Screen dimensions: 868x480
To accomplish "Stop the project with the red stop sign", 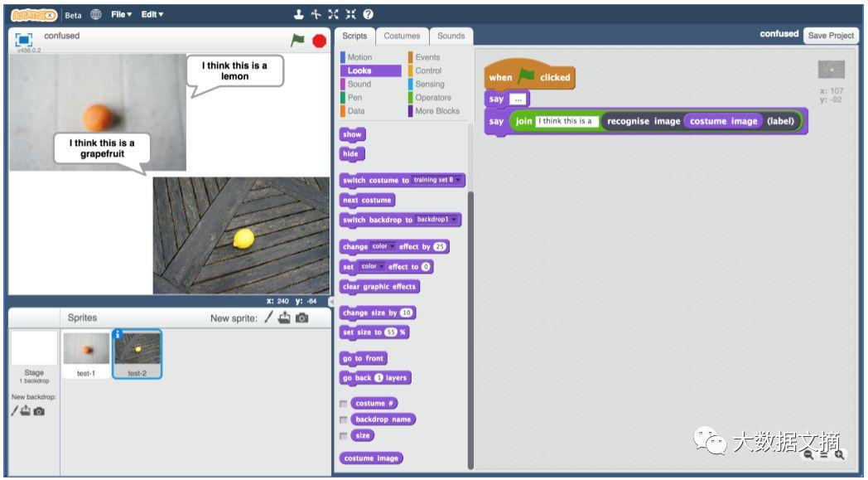I will pos(320,41).
